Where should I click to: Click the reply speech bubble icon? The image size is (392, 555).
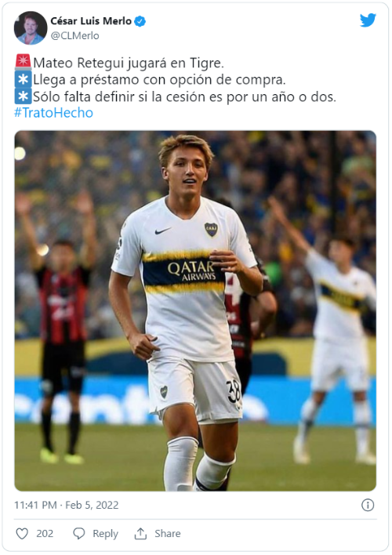[78, 533]
